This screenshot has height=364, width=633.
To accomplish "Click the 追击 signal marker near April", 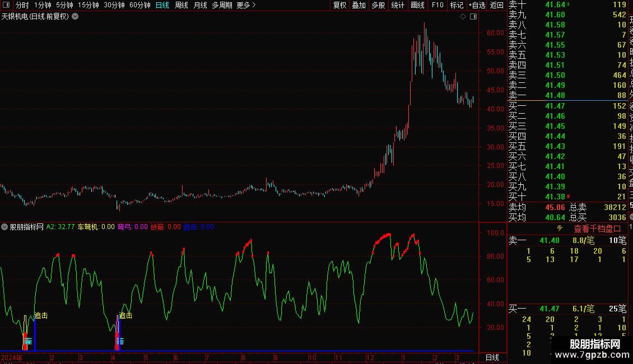I will (125, 315).
